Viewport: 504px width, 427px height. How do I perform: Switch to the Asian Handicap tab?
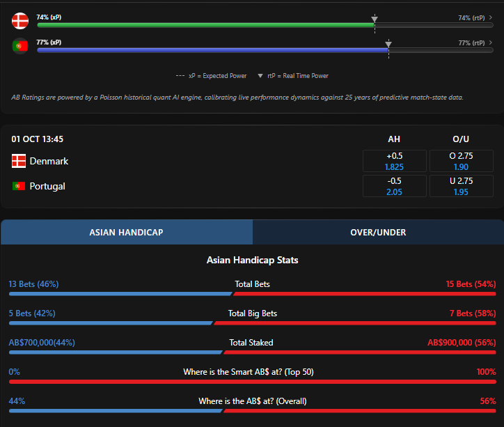click(127, 232)
